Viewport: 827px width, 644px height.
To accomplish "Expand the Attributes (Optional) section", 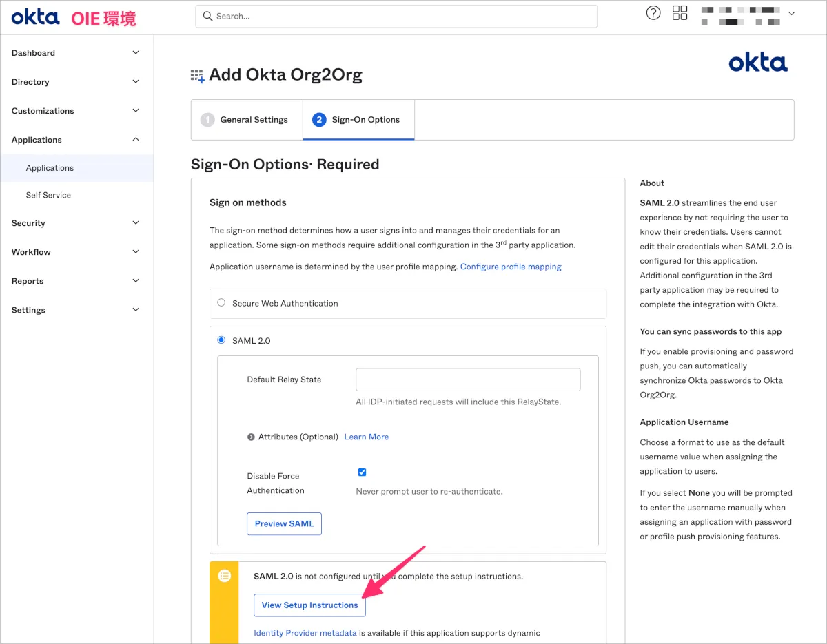I will [x=252, y=437].
